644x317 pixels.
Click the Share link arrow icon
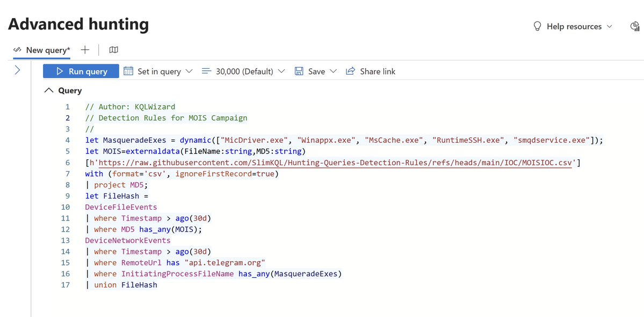pos(350,71)
